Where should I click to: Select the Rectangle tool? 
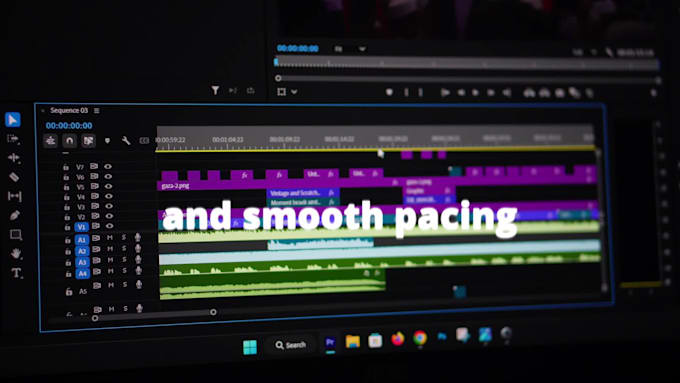[16, 235]
